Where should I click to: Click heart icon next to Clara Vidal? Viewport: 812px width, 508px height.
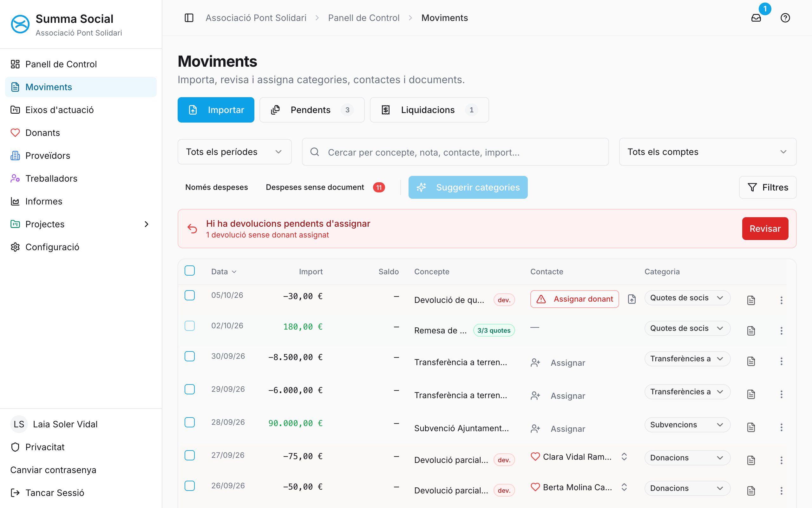point(535,457)
